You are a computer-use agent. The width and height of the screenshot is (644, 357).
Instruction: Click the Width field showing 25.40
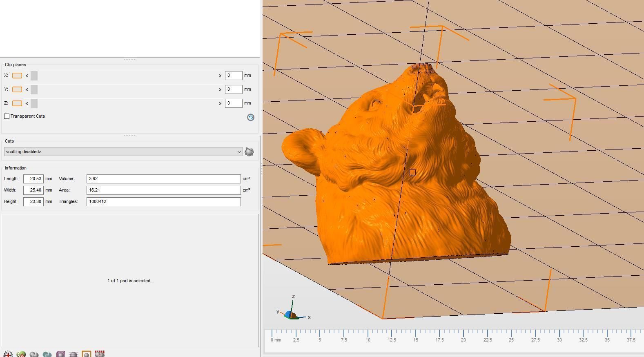click(33, 190)
